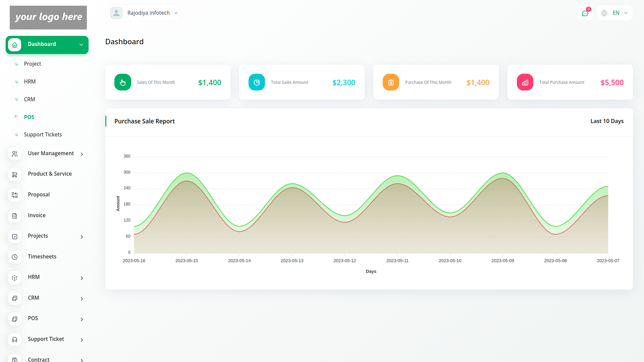The height and width of the screenshot is (362, 644).
Task: Click the 2023-05-11 point on chart
Action: [x=397, y=176]
